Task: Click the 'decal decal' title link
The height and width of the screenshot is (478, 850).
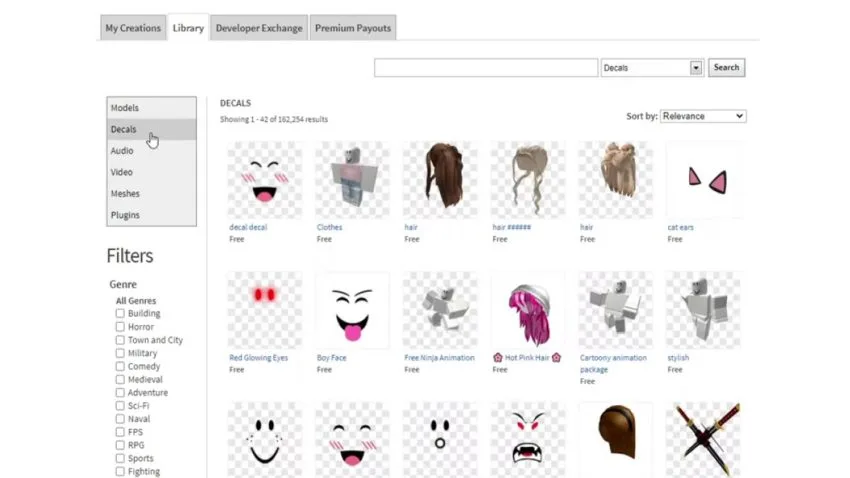Action: tap(248, 227)
